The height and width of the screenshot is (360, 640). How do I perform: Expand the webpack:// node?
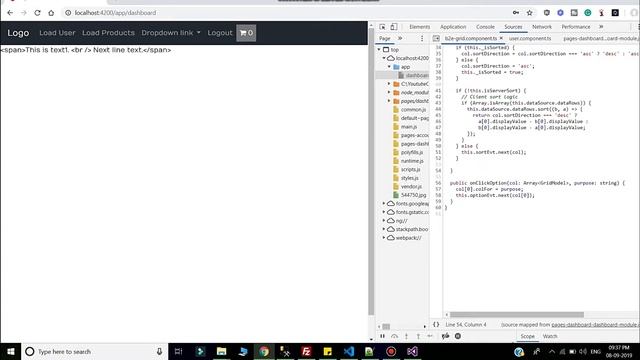(x=384, y=238)
